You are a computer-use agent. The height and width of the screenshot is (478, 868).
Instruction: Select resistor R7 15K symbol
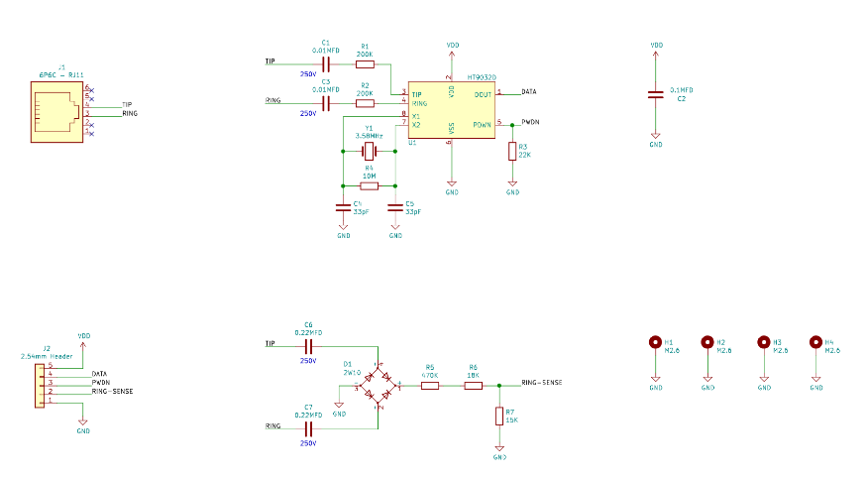click(499, 417)
